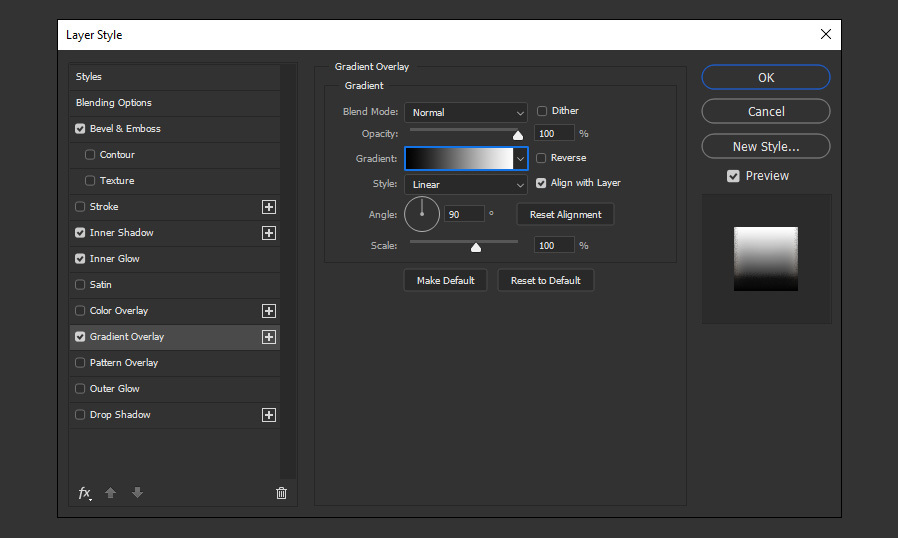898x538 pixels.
Task: Open the gradient picker dropdown arrow
Action: click(520, 159)
